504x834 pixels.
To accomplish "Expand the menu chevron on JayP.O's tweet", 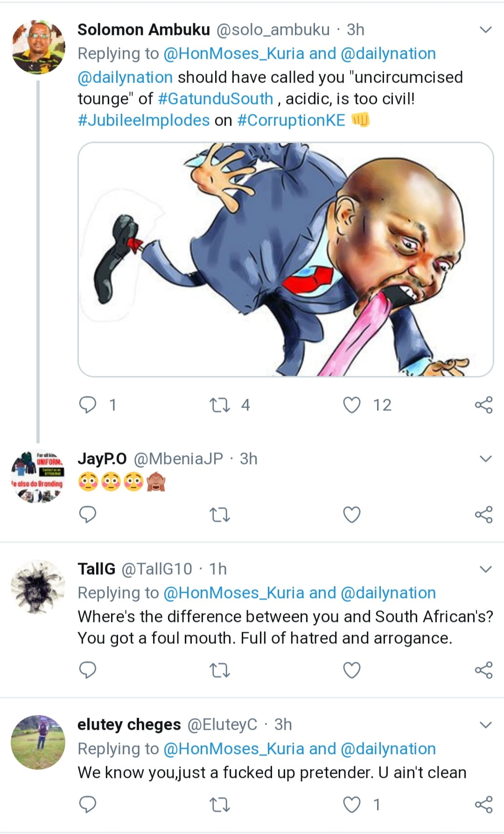I will (x=486, y=459).
